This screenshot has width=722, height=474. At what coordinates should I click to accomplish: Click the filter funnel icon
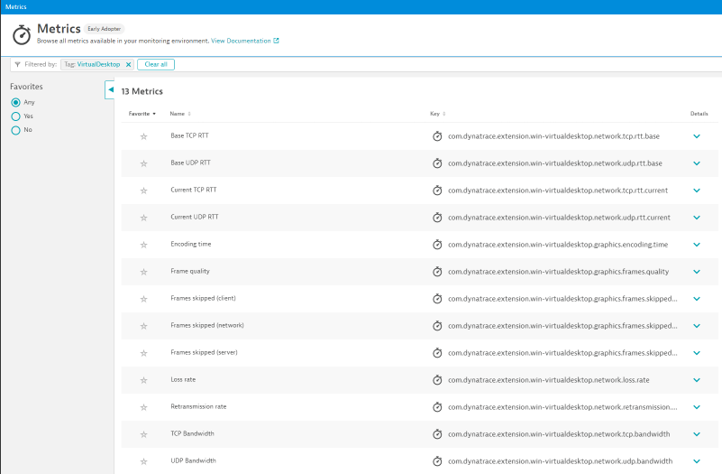(x=17, y=64)
